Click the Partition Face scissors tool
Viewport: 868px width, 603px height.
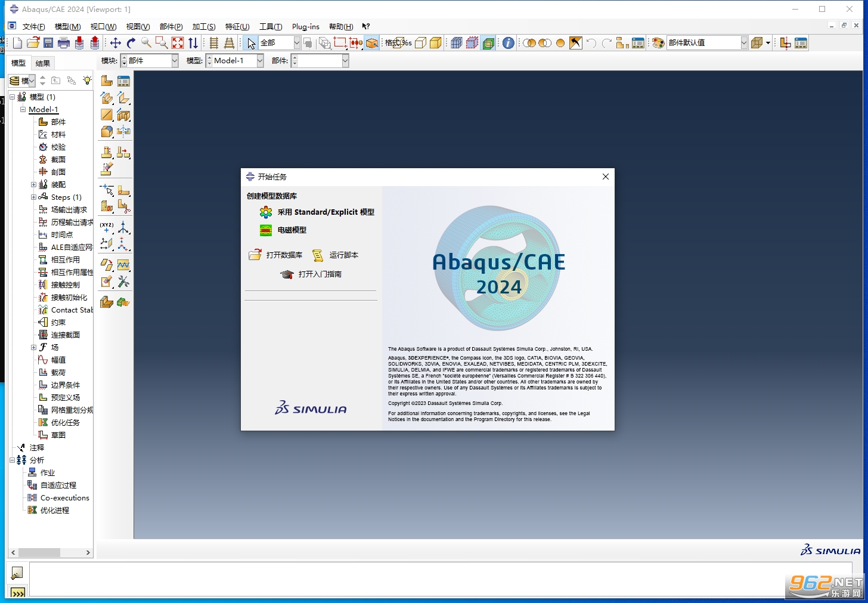click(123, 206)
